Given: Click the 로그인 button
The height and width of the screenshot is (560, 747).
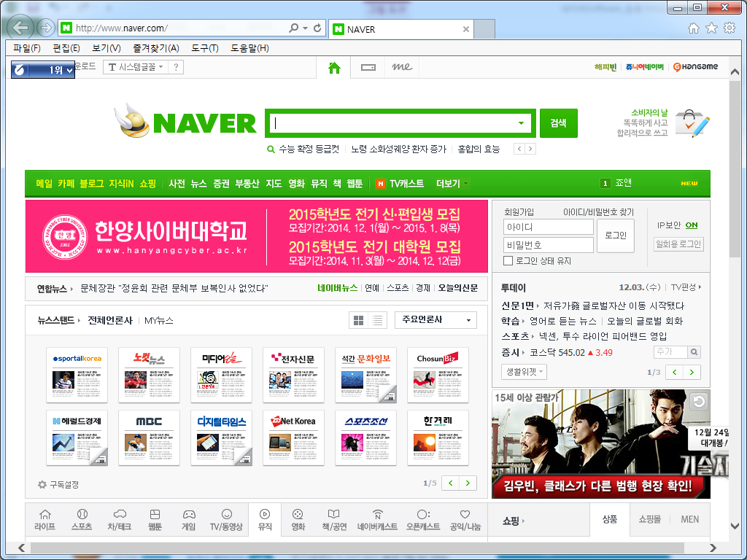Looking at the screenshot, I should (616, 236).
